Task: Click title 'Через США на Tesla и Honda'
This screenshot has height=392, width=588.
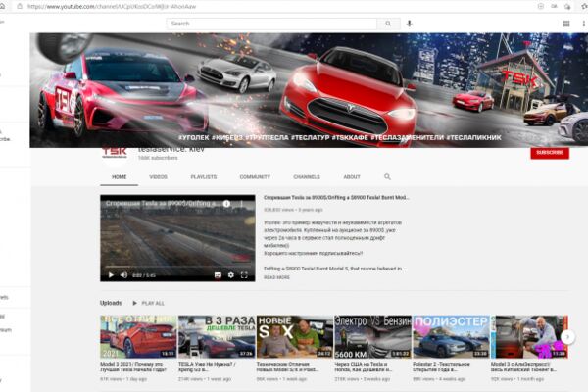Action: click(x=364, y=367)
